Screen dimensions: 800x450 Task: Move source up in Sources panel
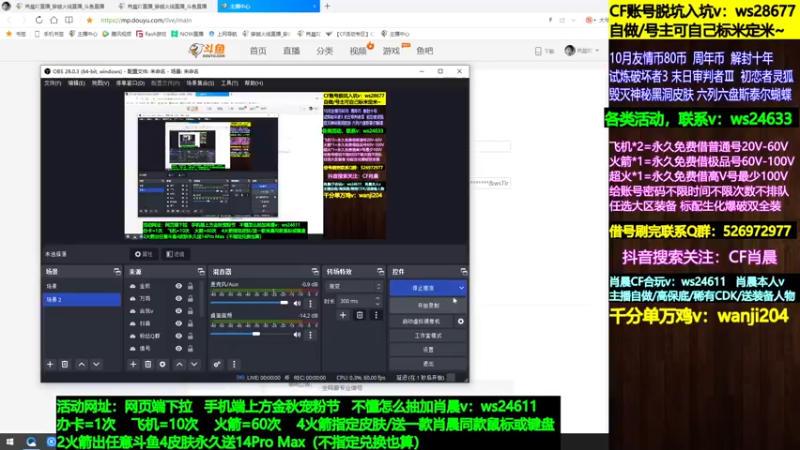(x=180, y=364)
